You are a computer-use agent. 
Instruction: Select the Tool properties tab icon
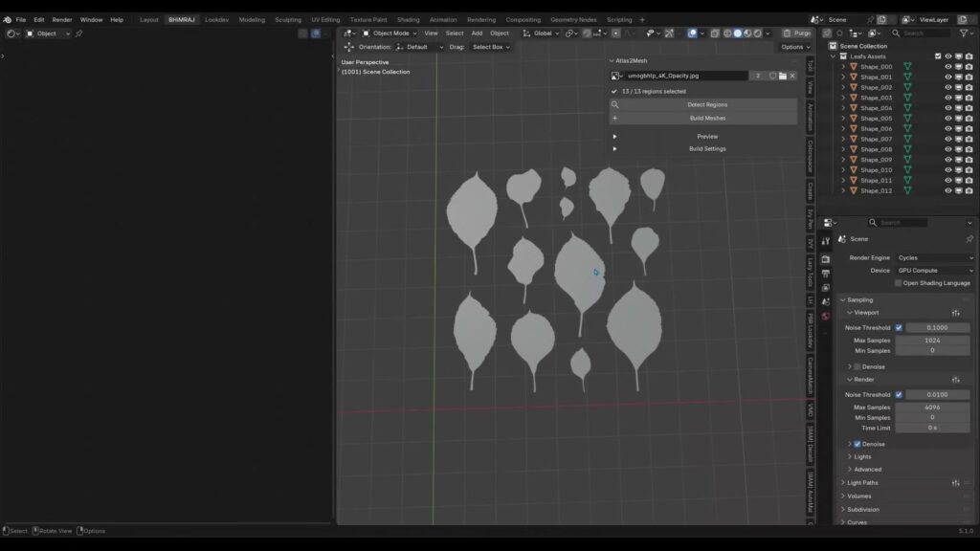(x=826, y=241)
